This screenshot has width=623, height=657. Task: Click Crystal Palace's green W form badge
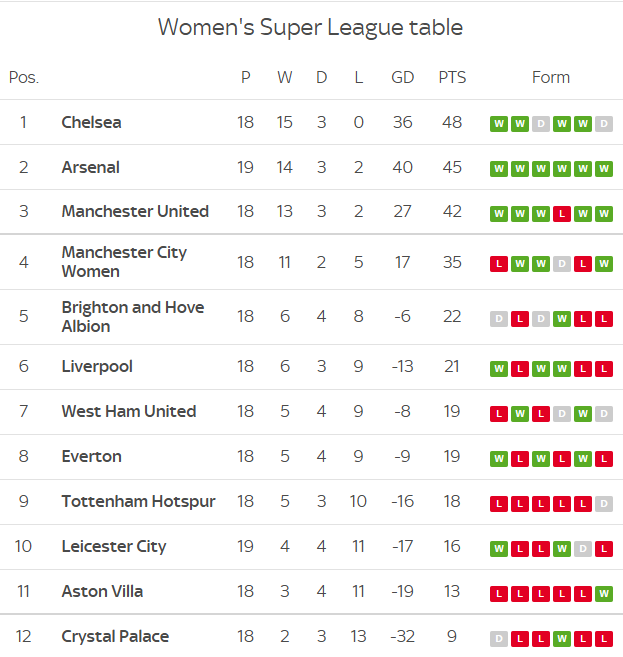pos(561,639)
